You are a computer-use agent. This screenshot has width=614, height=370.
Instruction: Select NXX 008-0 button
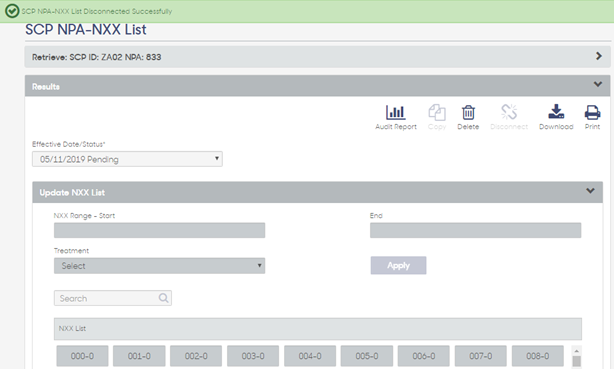[538, 356]
